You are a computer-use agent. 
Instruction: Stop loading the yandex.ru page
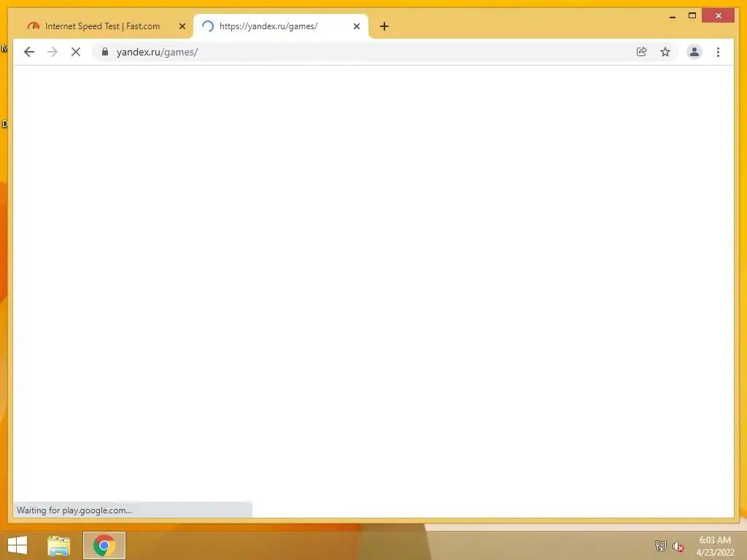[x=76, y=52]
